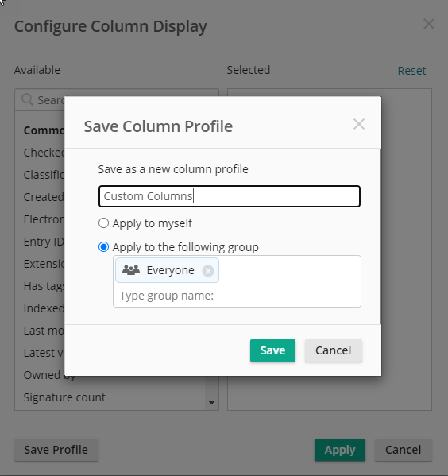Click the column profile name field
Image resolution: width=448 pixels, height=476 pixels.
[x=230, y=196]
